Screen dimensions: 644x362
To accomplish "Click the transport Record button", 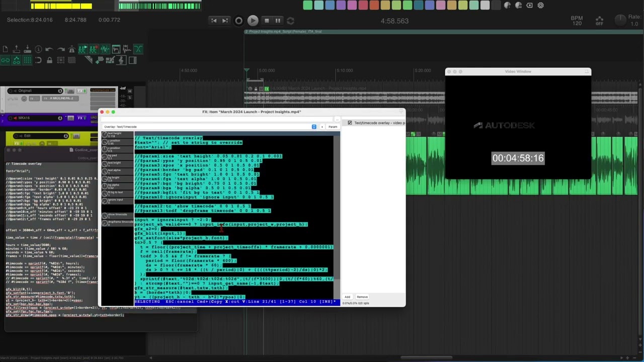I will click(238, 21).
